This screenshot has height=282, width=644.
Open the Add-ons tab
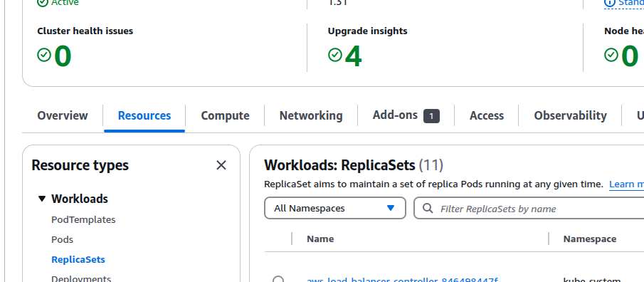(395, 115)
